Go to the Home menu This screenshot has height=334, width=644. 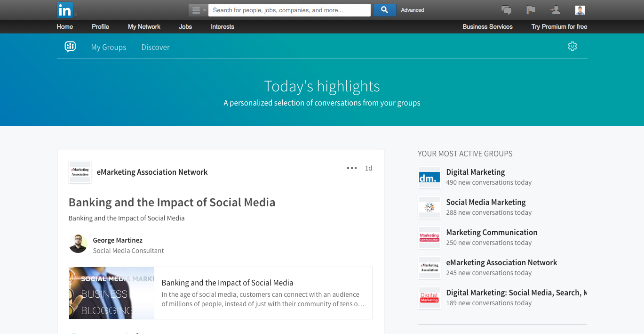(x=65, y=26)
